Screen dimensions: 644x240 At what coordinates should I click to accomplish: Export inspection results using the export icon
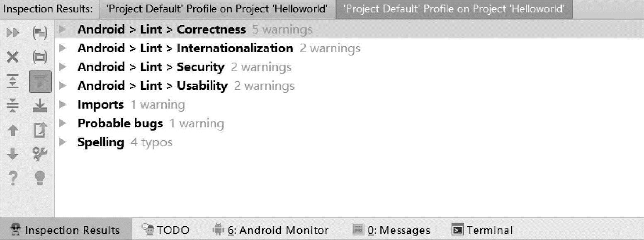pos(40,131)
